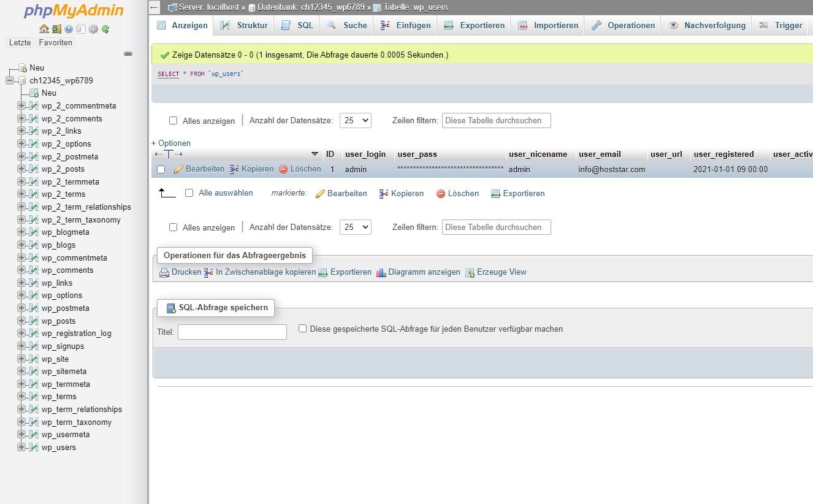Image resolution: width=813 pixels, height=504 pixels.
Task: Switch to the Operationen tab
Action: (623, 25)
